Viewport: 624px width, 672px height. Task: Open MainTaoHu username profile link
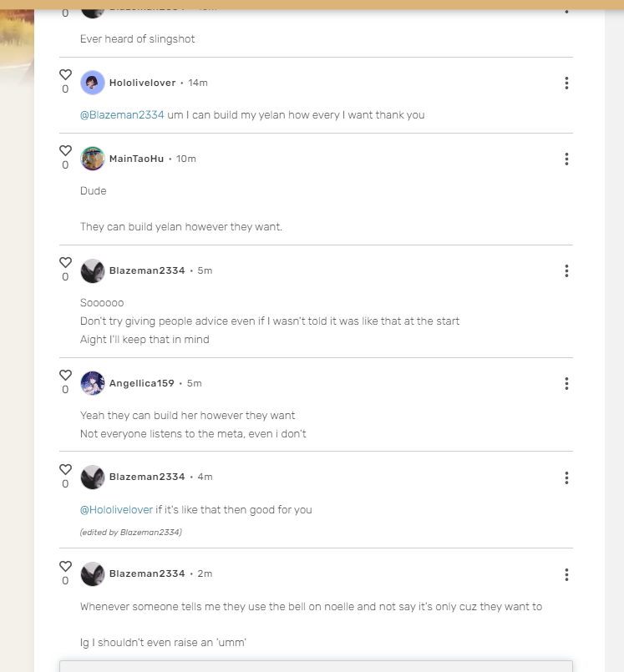(136, 159)
